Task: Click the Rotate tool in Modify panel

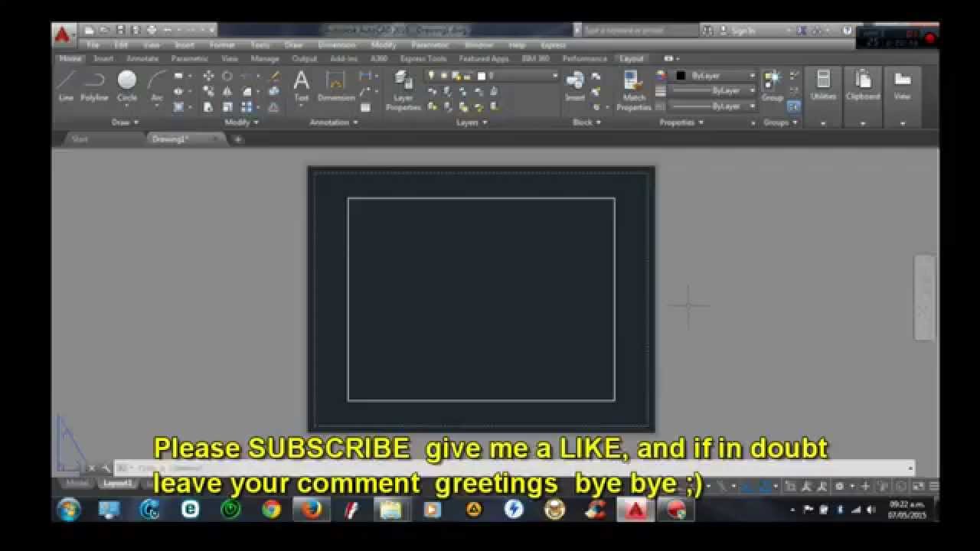Action: point(227,76)
